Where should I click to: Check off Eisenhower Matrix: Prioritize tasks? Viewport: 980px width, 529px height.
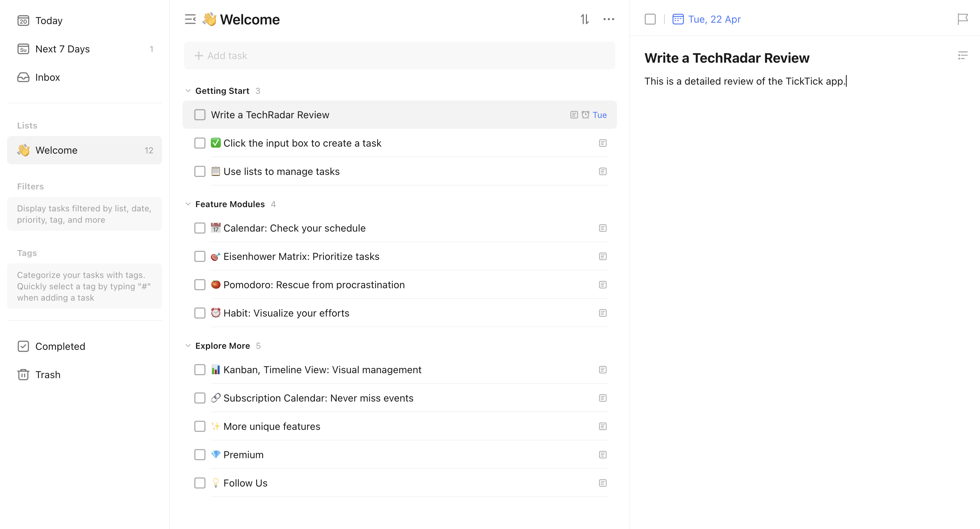pos(200,256)
